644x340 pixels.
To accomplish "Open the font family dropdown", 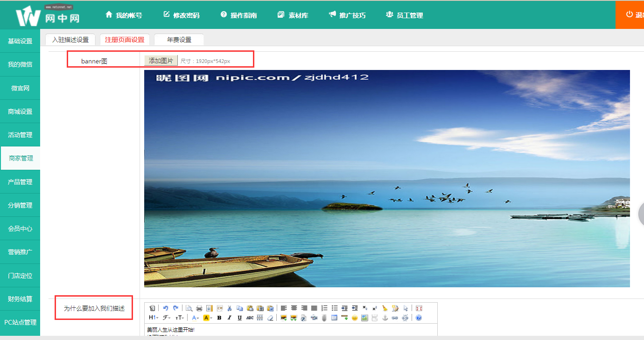I will pos(167,318).
